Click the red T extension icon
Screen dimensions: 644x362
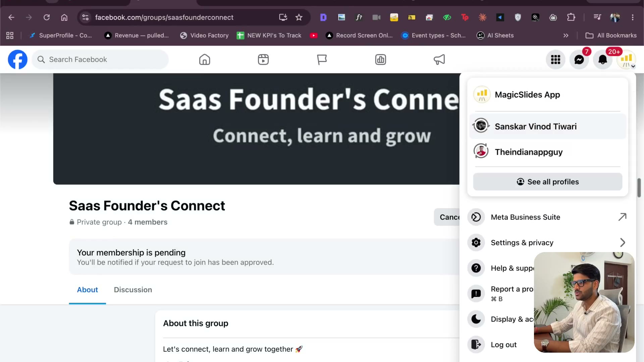465,17
